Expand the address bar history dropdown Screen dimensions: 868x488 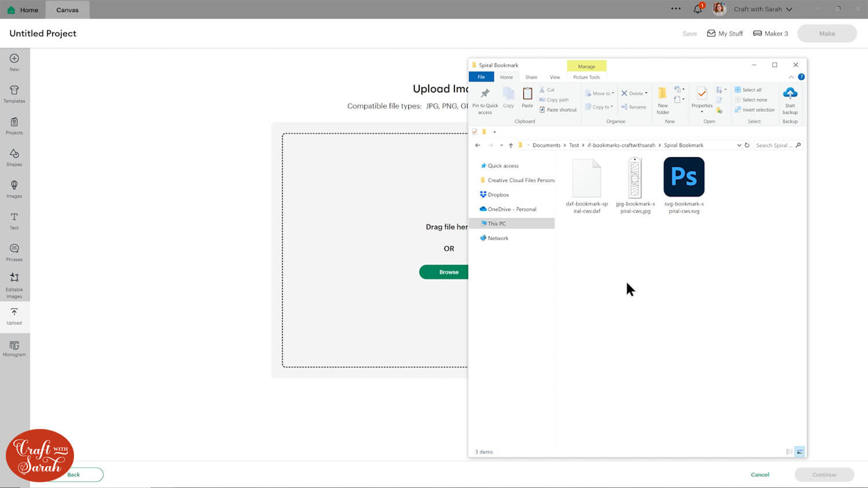tap(739, 145)
